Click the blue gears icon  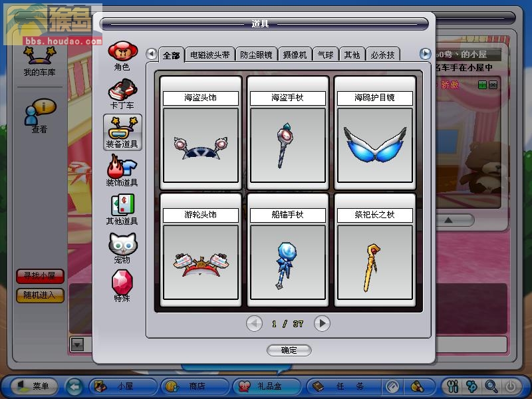click(472, 386)
